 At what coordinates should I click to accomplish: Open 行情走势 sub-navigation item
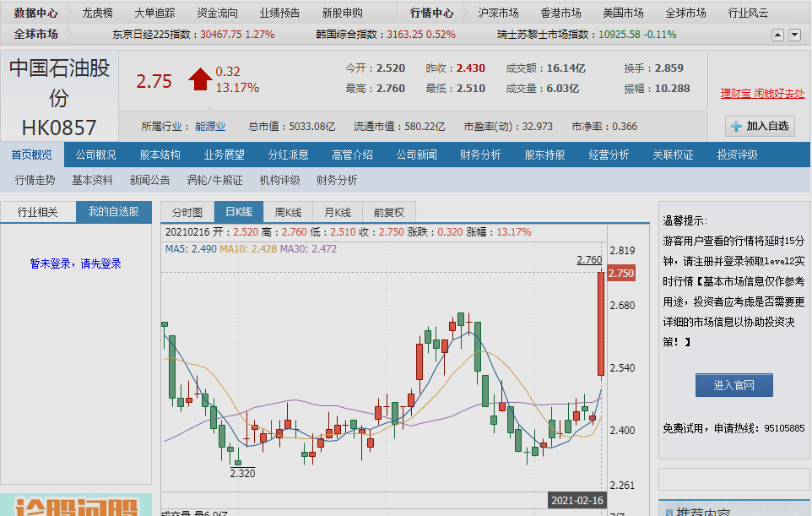[x=35, y=180]
